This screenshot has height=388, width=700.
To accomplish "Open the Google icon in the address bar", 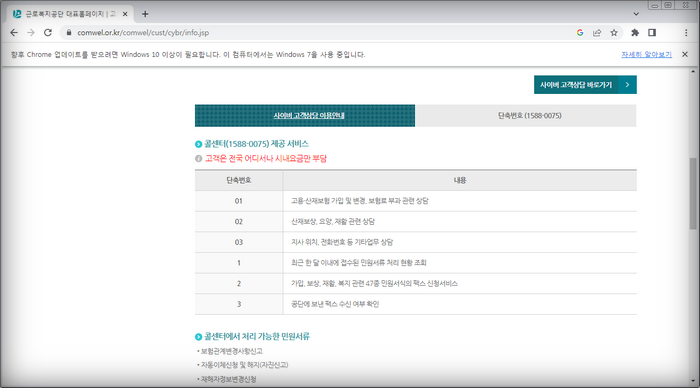I will point(580,33).
